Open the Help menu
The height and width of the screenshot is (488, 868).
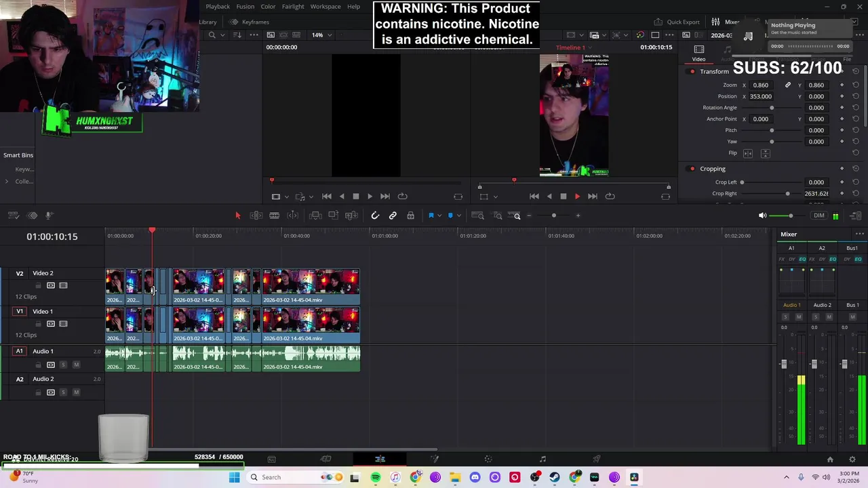pos(354,6)
